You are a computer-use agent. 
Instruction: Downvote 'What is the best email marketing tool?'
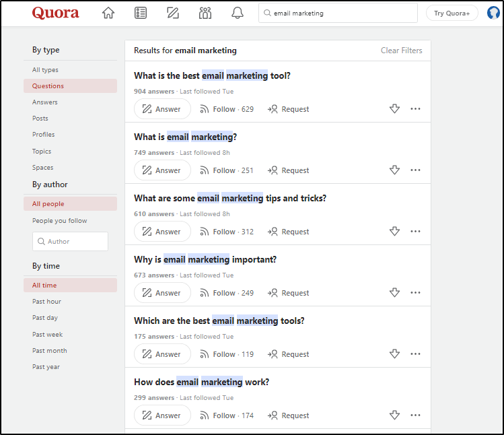click(394, 109)
